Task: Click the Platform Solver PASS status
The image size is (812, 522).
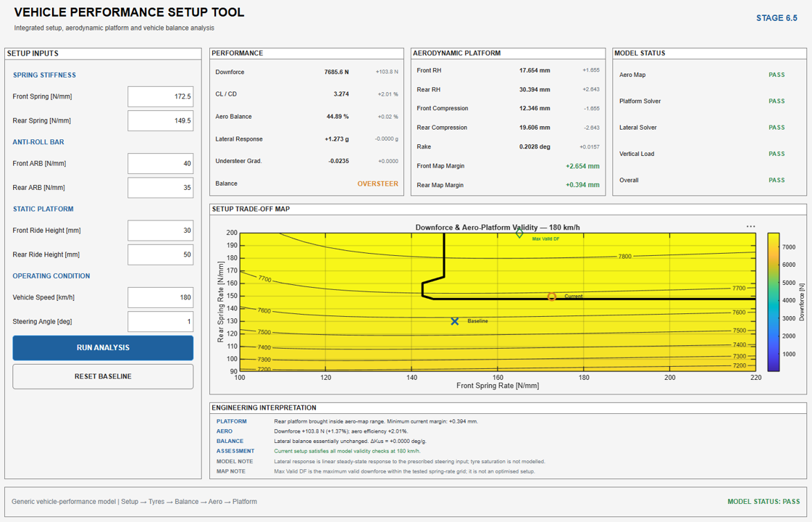Action: (777, 101)
